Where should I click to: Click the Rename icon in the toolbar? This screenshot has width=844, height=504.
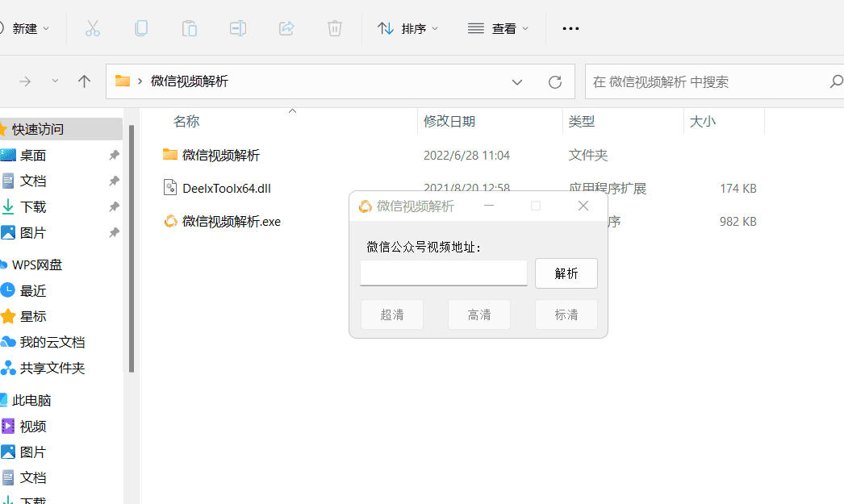pyautogui.click(x=238, y=28)
